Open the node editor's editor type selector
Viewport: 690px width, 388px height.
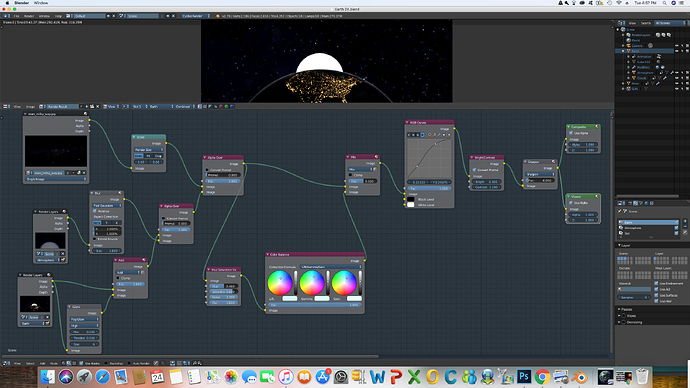(6, 363)
